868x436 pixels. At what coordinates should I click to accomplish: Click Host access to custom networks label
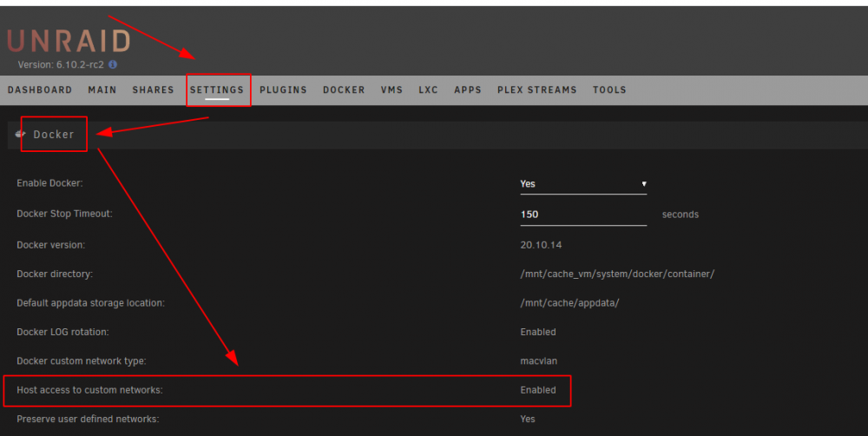click(x=89, y=390)
